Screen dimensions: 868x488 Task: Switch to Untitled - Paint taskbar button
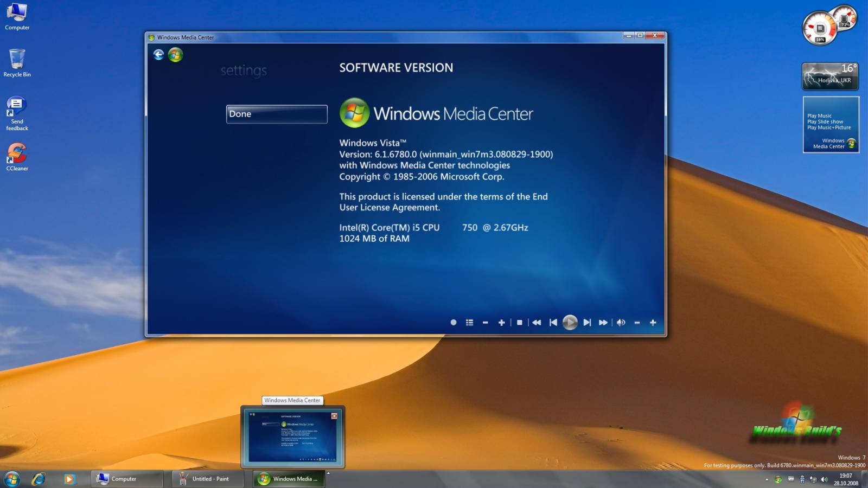click(208, 479)
